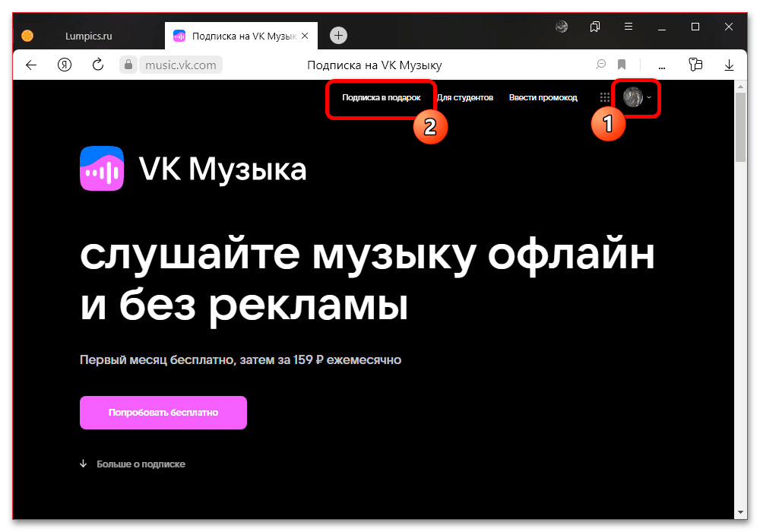This screenshot has width=760, height=532.
Task: Switch to the Lumpics.ru tab
Action: (89, 36)
